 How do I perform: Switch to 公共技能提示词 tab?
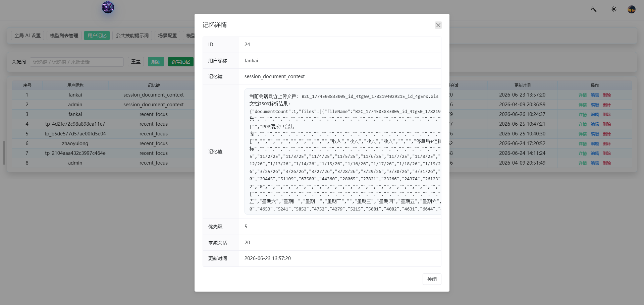point(132,36)
